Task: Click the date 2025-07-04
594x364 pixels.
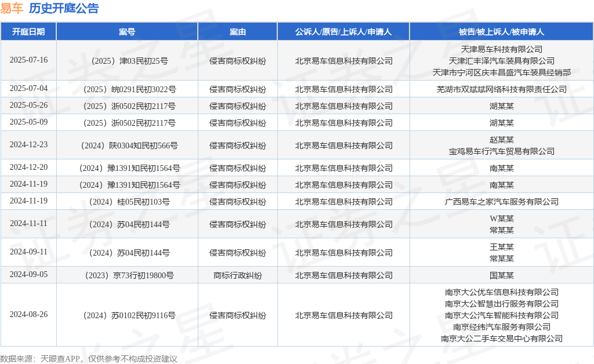Action: (28, 88)
